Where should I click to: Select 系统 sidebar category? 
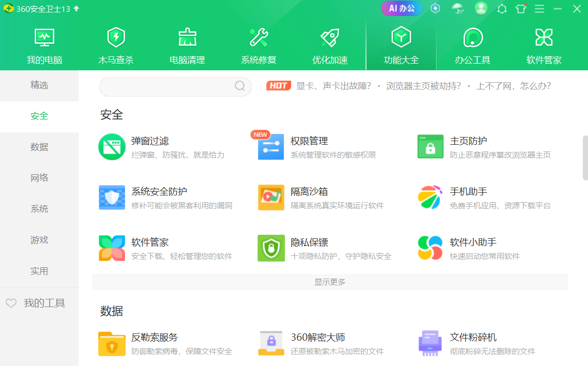39,209
